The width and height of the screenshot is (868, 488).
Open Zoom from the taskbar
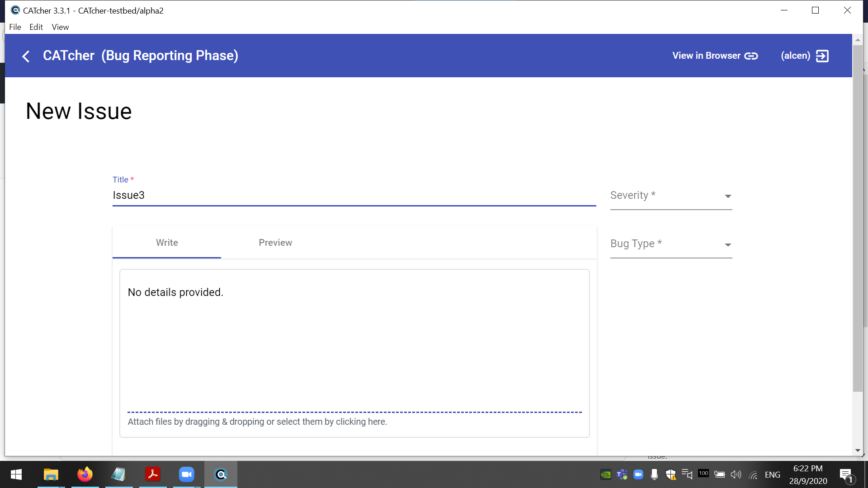tap(186, 474)
